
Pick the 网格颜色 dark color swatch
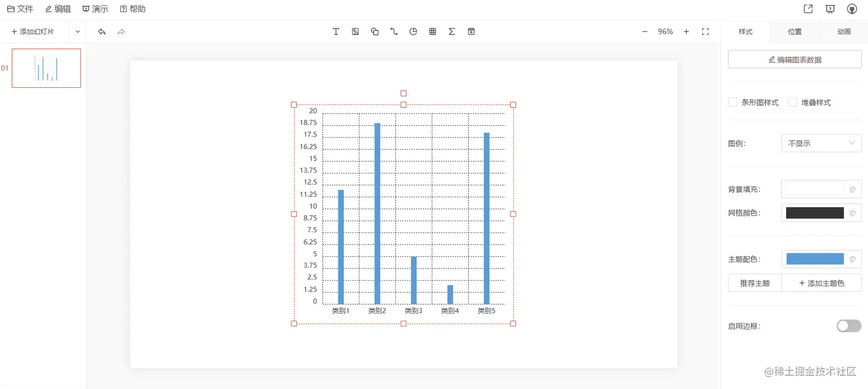815,213
